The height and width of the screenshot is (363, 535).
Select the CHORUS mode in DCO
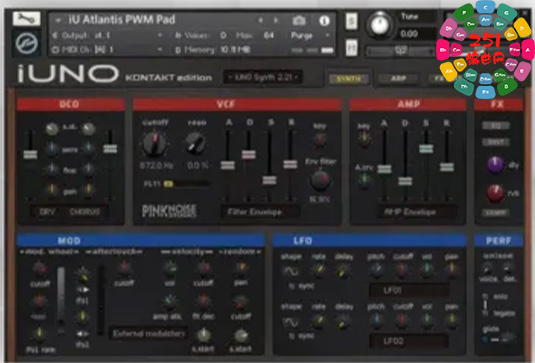(x=84, y=212)
